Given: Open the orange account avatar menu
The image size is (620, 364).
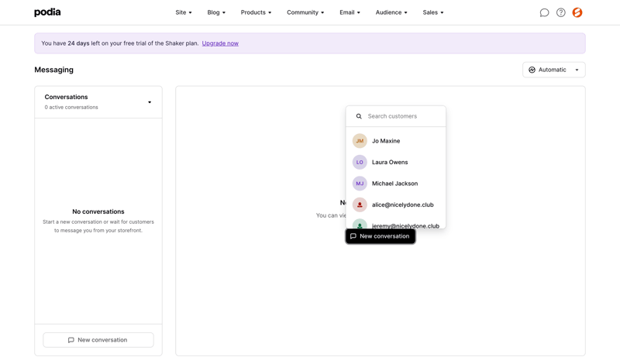Looking at the screenshot, I should pyautogui.click(x=577, y=12).
